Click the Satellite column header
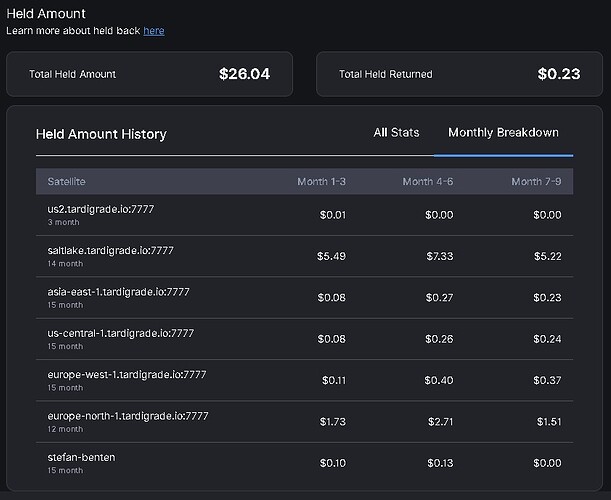Viewport: 611px width, 500px height. [x=66, y=182]
